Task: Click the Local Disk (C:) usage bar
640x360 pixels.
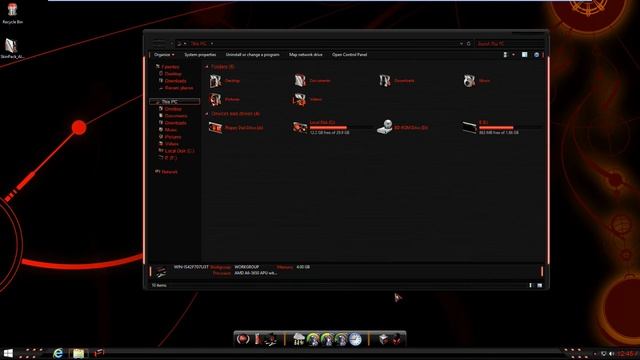Action: point(340,128)
